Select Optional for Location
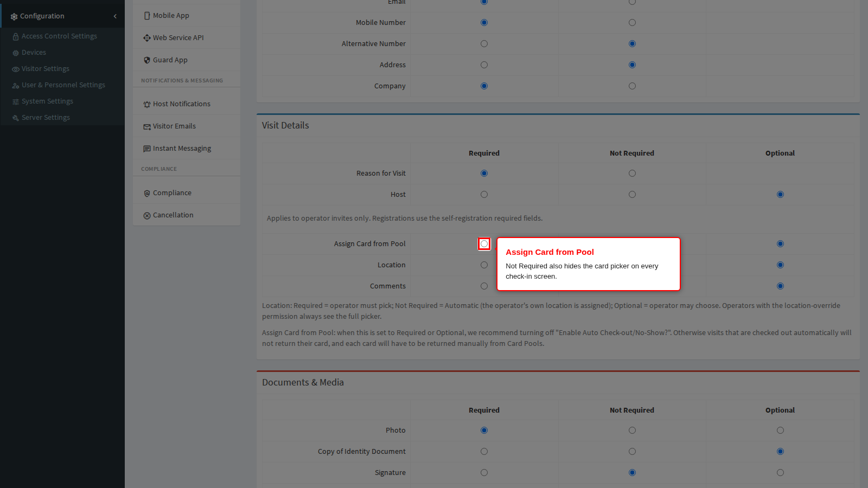 tap(780, 265)
